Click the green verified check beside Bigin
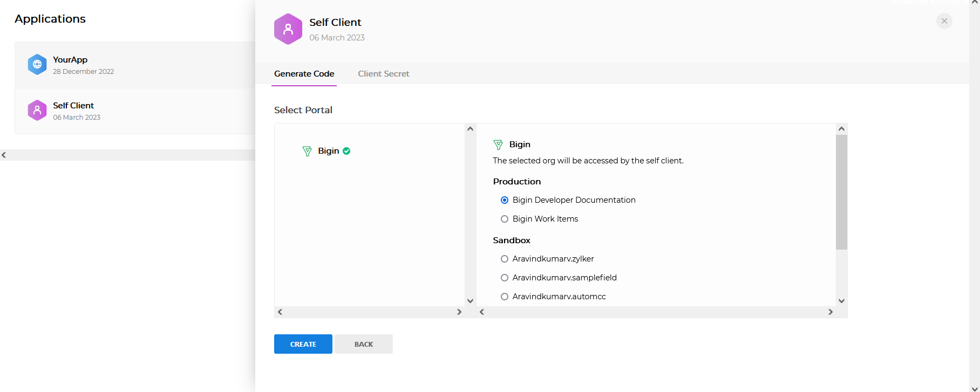The height and width of the screenshot is (392, 980). coord(346,151)
